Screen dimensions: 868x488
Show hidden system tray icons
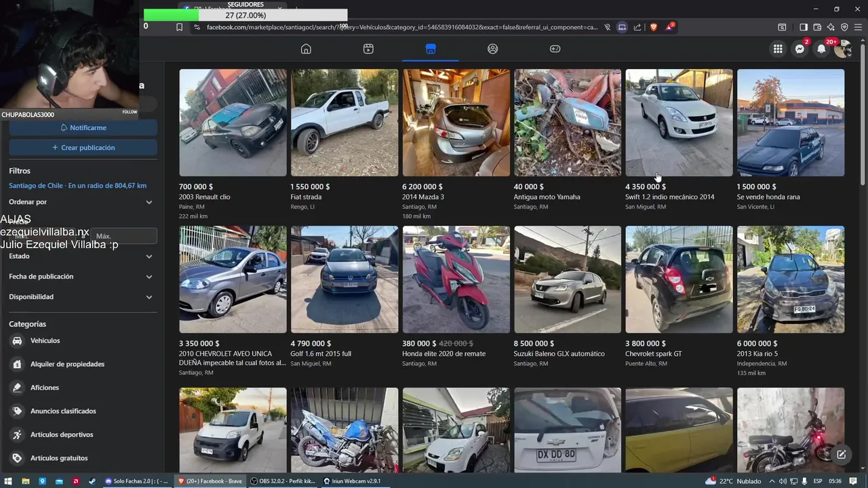pyautogui.click(x=772, y=481)
